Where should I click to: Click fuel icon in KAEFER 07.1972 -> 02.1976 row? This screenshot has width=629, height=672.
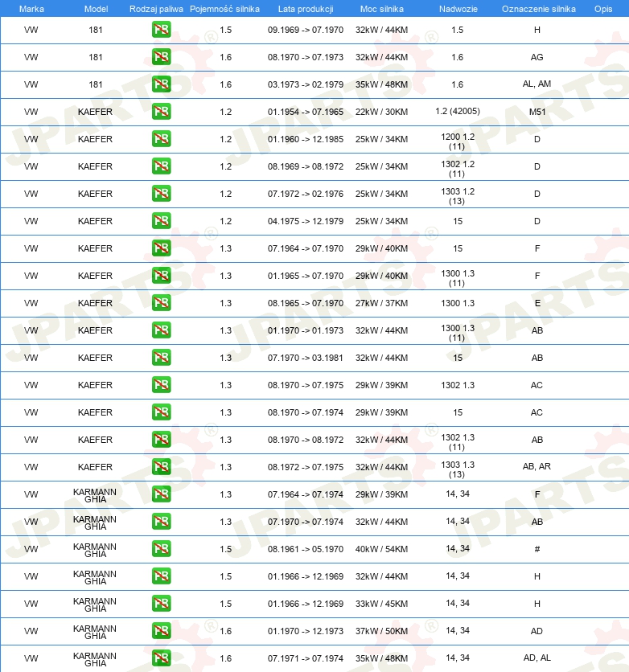tap(161, 193)
